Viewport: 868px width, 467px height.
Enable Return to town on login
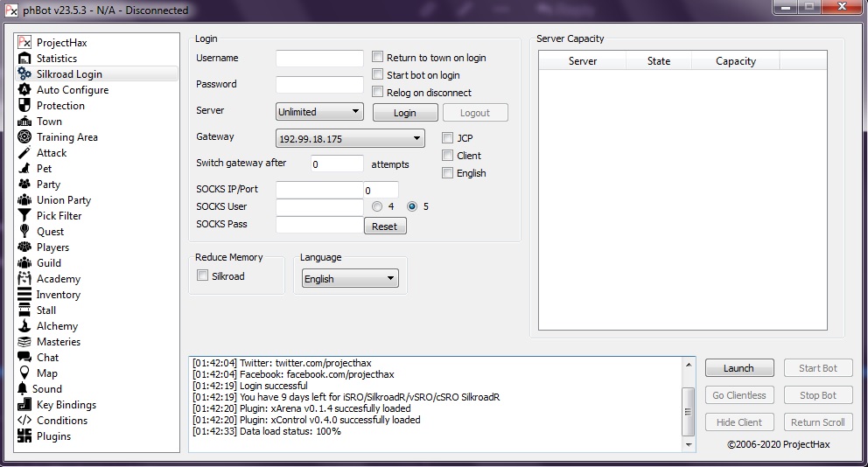[378, 58]
